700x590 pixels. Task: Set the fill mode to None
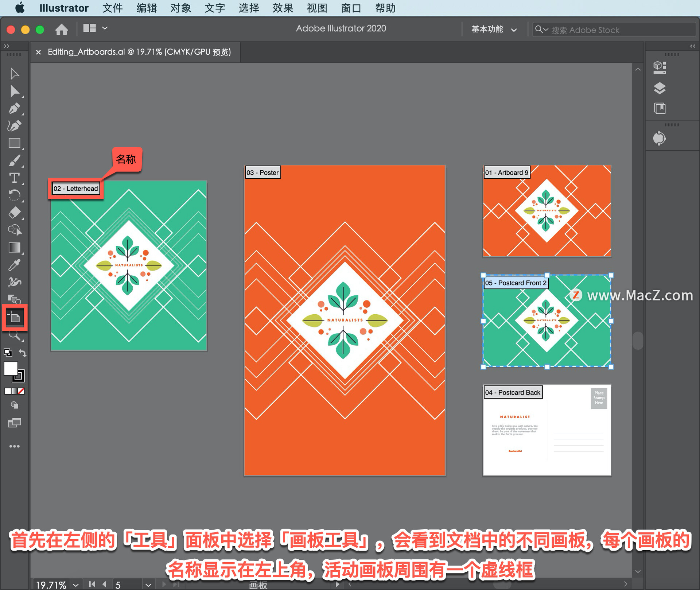pyautogui.click(x=22, y=391)
